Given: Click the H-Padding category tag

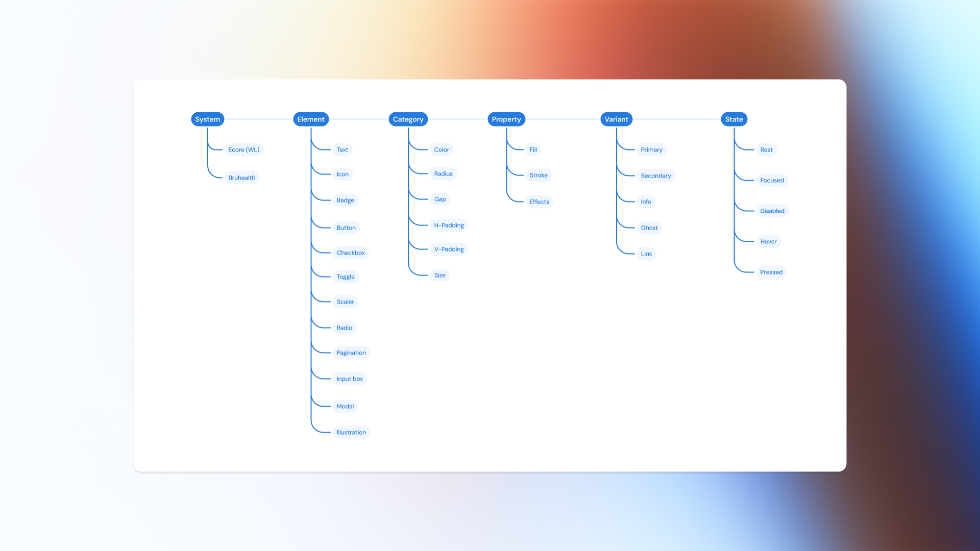Looking at the screenshot, I should coord(449,225).
